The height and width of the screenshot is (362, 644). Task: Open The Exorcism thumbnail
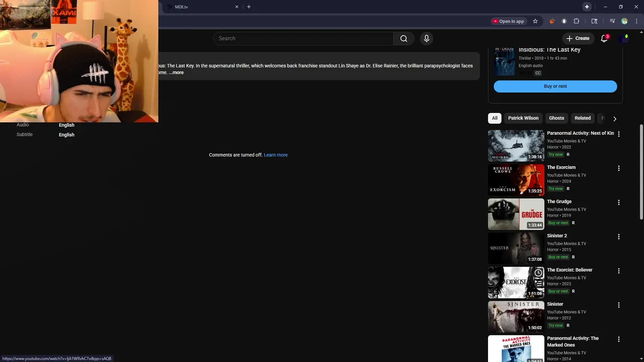point(516,180)
